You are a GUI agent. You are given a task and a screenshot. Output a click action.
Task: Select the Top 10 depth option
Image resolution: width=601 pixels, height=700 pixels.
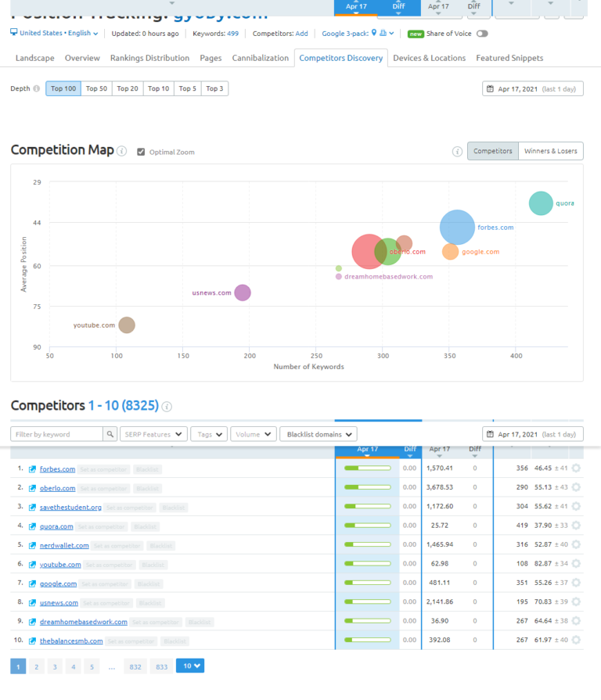click(x=159, y=88)
